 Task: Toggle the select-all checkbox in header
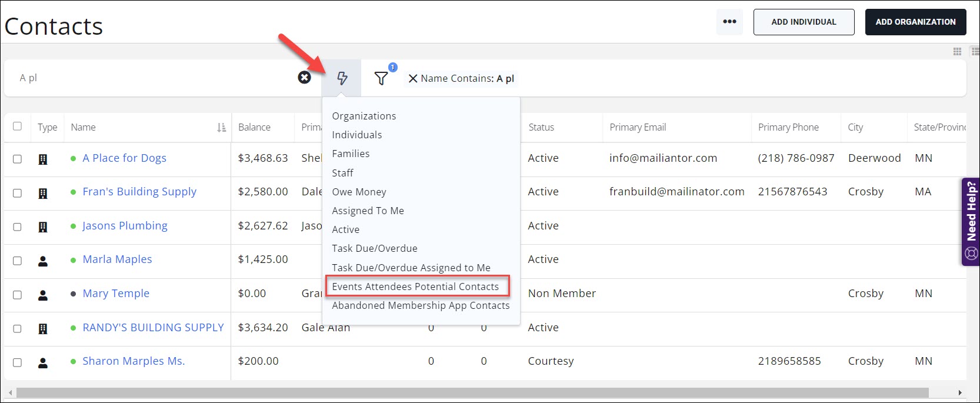[x=18, y=126]
